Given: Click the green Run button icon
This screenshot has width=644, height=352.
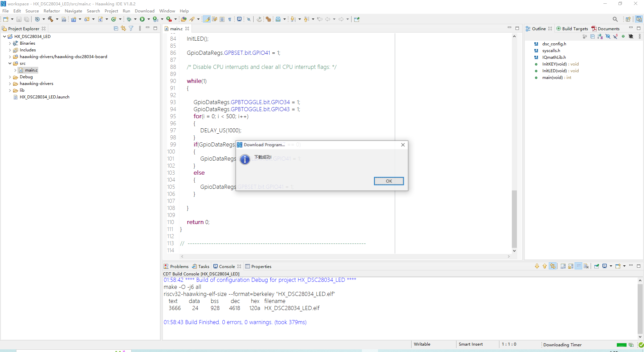Looking at the screenshot, I should coord(142,19).
